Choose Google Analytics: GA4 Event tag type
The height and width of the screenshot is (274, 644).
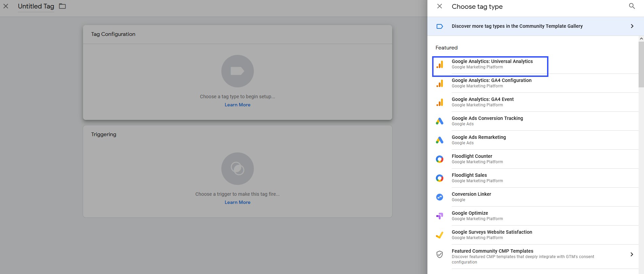536,102
